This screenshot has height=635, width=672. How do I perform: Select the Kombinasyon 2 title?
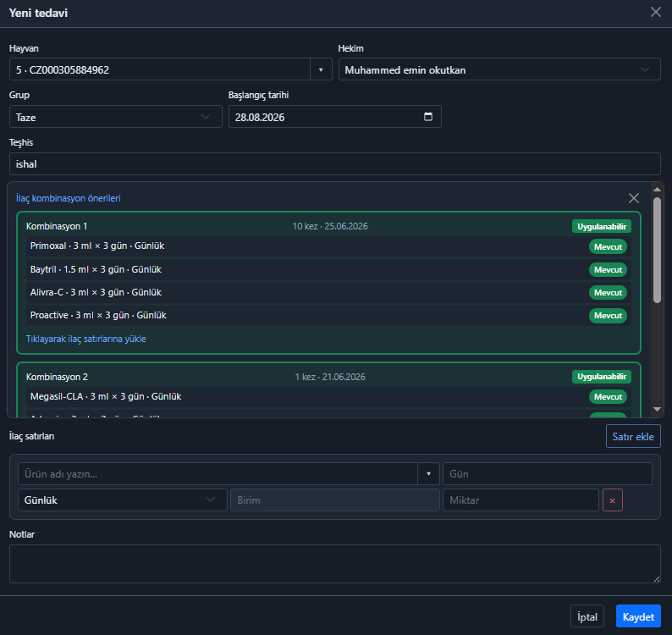(x=57, y=377)
